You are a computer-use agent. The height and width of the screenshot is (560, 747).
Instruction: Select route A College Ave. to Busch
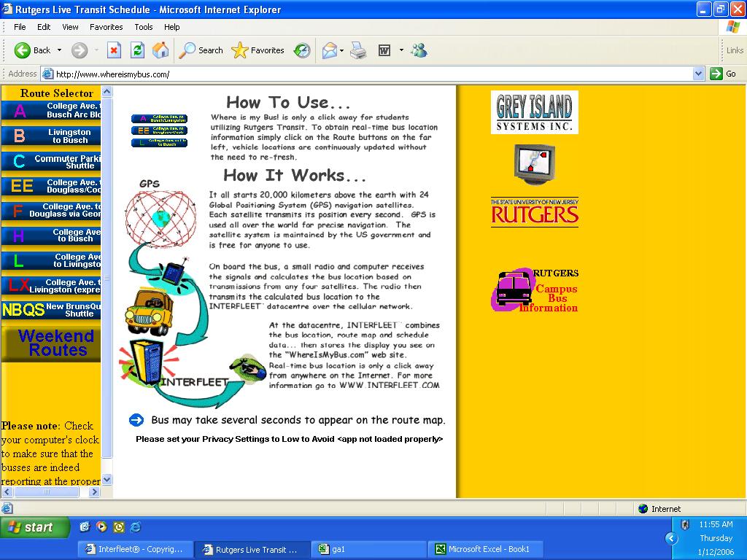[x=51, y=111]
